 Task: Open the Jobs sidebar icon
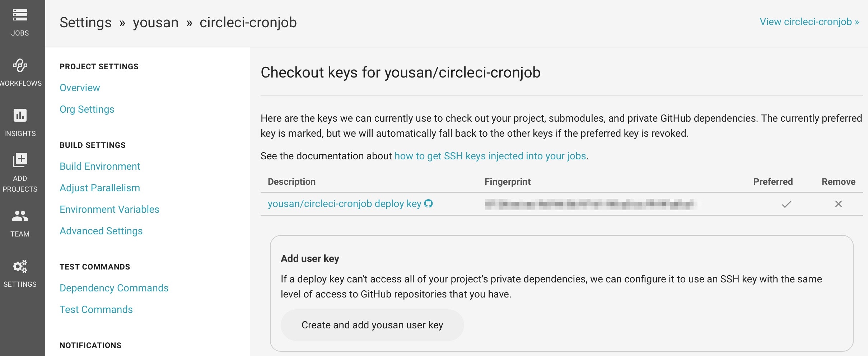point(20,15)
